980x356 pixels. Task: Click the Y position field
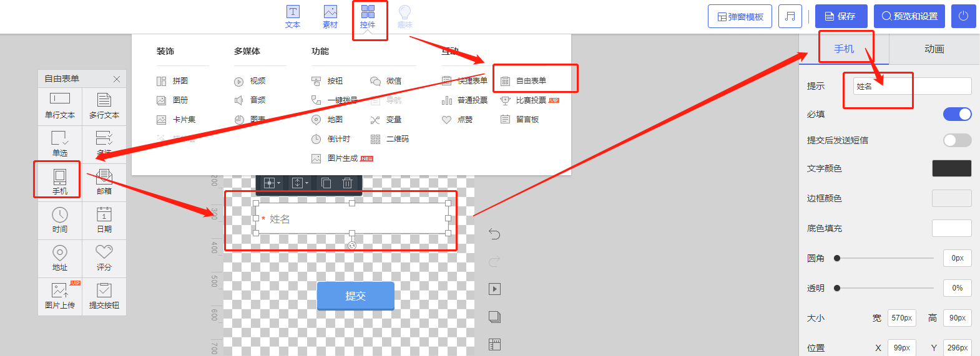click(x=957, y=348)
